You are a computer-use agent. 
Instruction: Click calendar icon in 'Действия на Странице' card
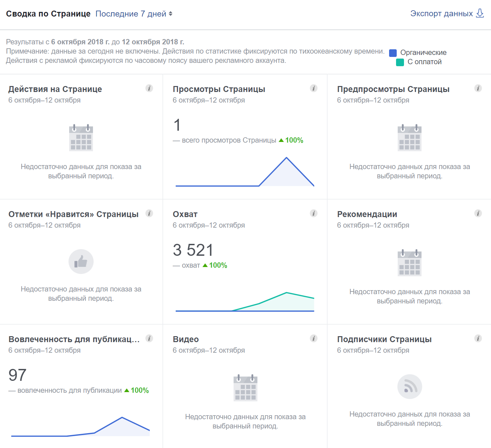[x=81, y=138]
